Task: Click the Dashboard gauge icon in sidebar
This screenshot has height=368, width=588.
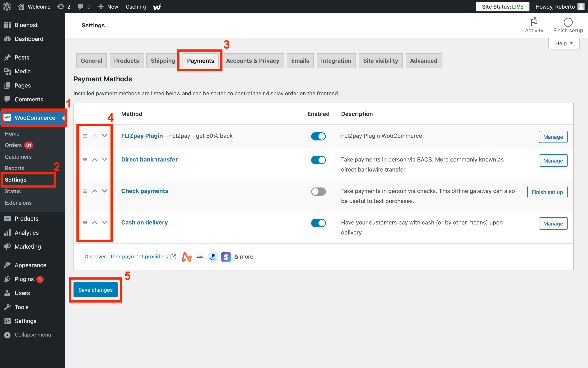Action: pyautogui.click(x=7, y=39)
